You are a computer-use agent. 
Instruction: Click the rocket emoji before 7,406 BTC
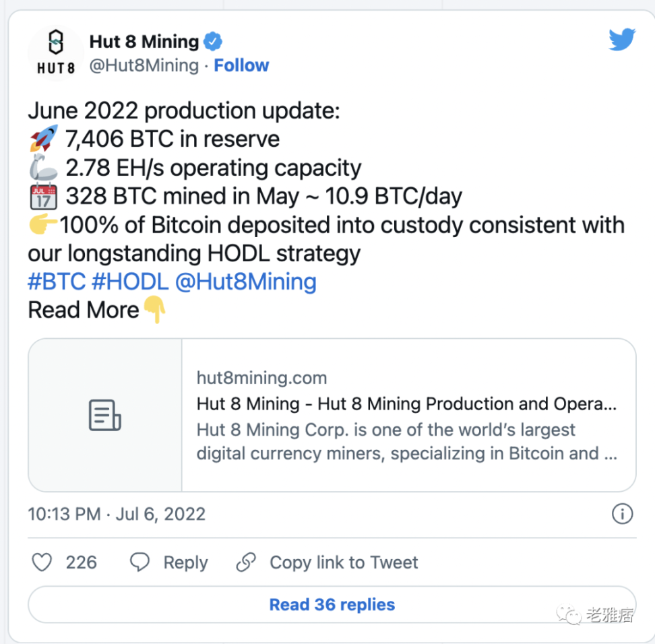tap(43, 139)
